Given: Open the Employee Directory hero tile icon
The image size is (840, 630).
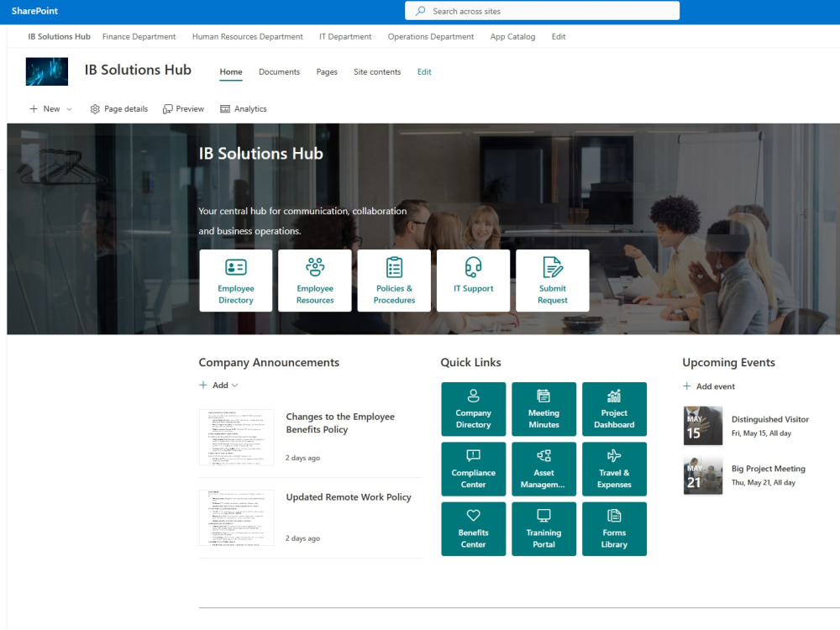Looking at the screenshot, I should coord(236,267).
